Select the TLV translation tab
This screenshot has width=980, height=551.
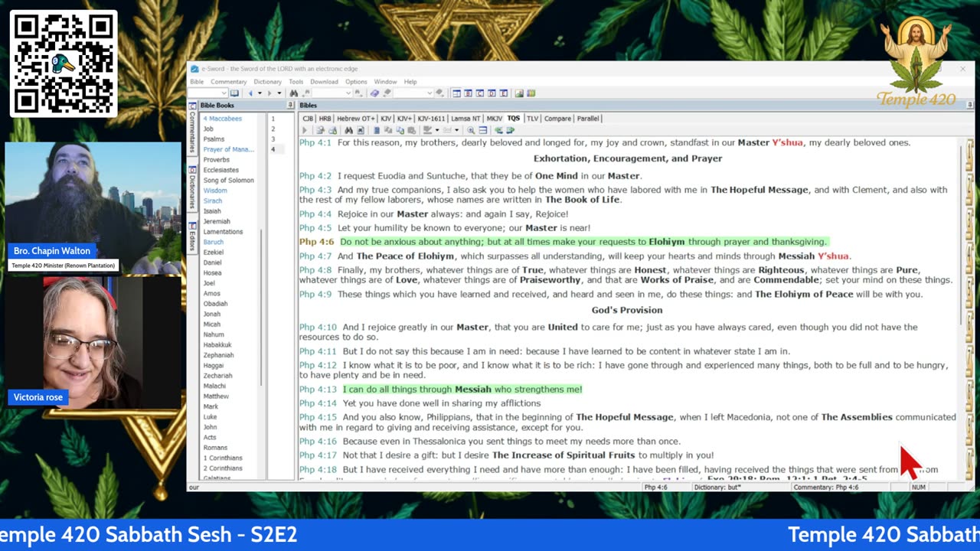[532, 119]
